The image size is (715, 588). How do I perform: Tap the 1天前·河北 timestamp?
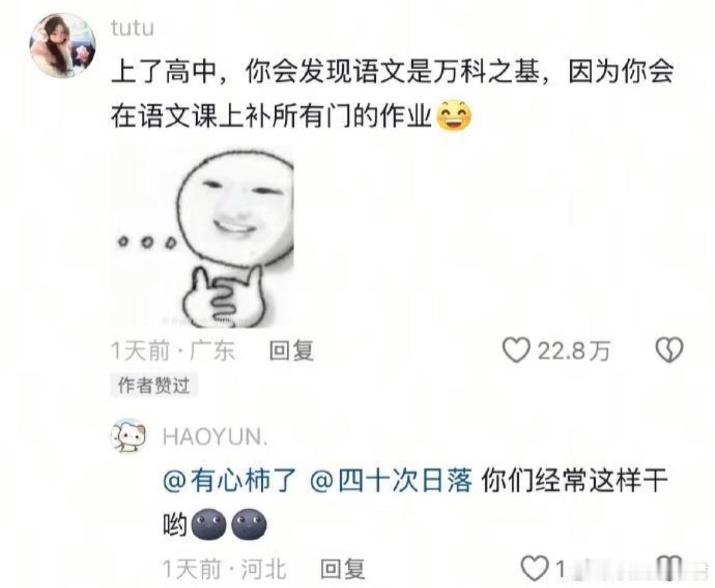point(224,569)
